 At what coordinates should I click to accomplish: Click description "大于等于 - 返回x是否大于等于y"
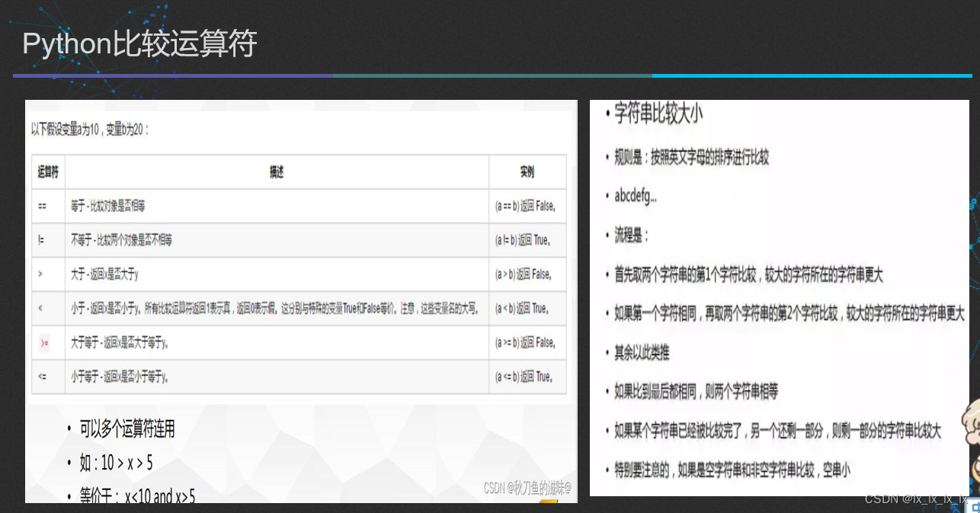(x=120, y=343)
